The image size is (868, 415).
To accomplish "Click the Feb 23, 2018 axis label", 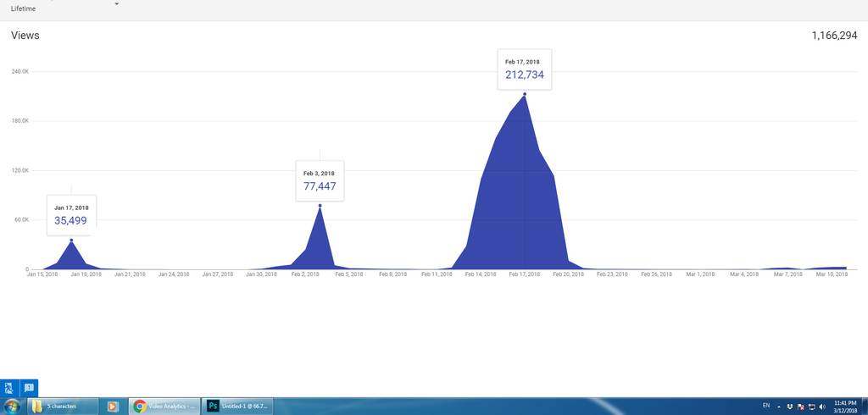I will (612, 274).
